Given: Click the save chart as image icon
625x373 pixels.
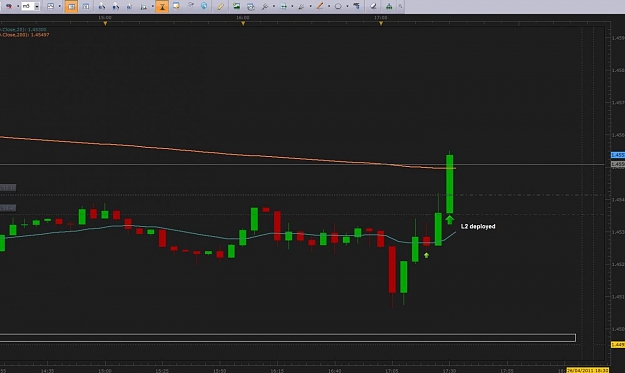Looking at the screenshot, I should pos(237,6).
